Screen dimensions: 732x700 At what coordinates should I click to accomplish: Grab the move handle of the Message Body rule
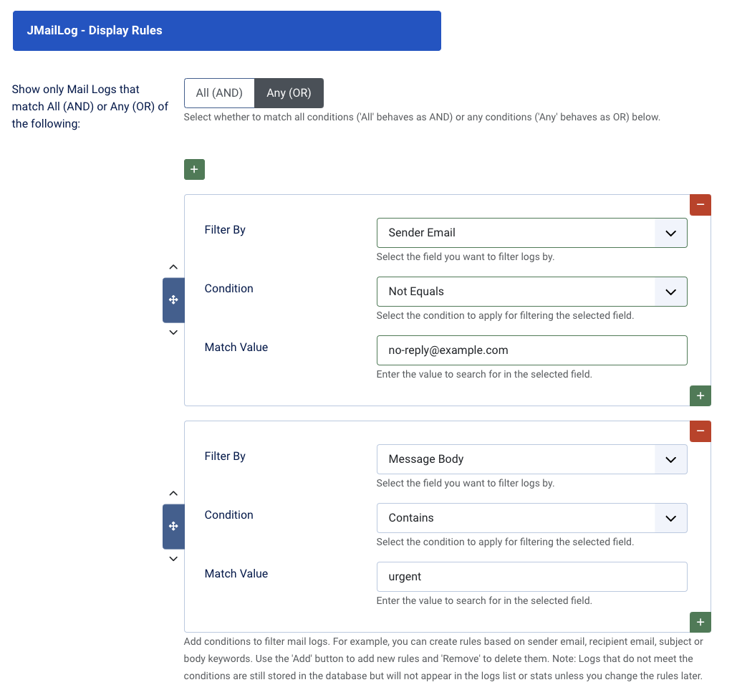click(x=173, y=527)
